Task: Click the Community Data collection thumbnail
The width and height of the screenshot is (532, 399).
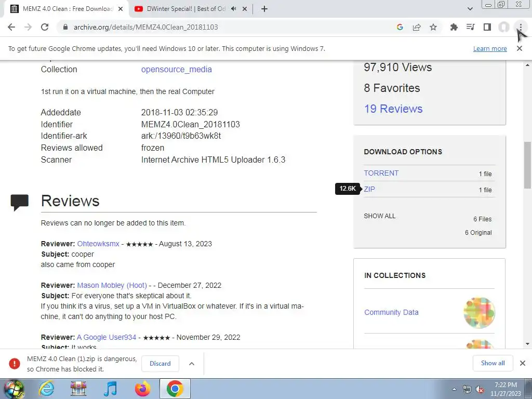Action: click(x=479, y=312)
